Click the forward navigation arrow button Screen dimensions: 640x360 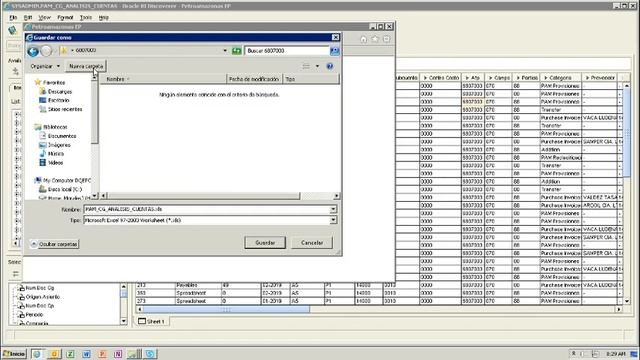47,51
